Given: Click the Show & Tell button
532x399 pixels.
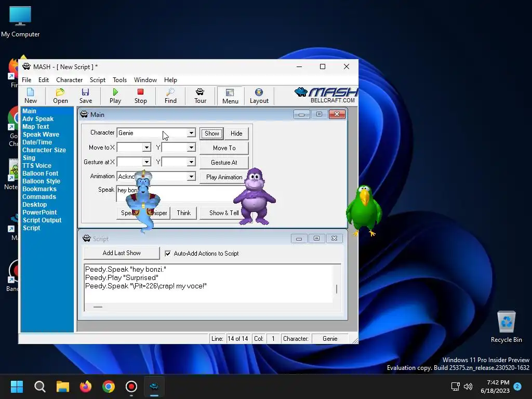Looking at the screenshot, I should point(224,213).
